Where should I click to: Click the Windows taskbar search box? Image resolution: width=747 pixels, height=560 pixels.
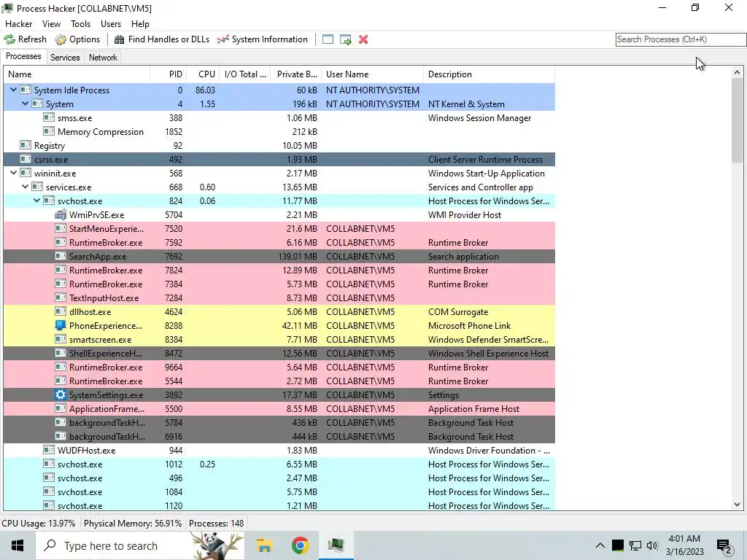140,545
